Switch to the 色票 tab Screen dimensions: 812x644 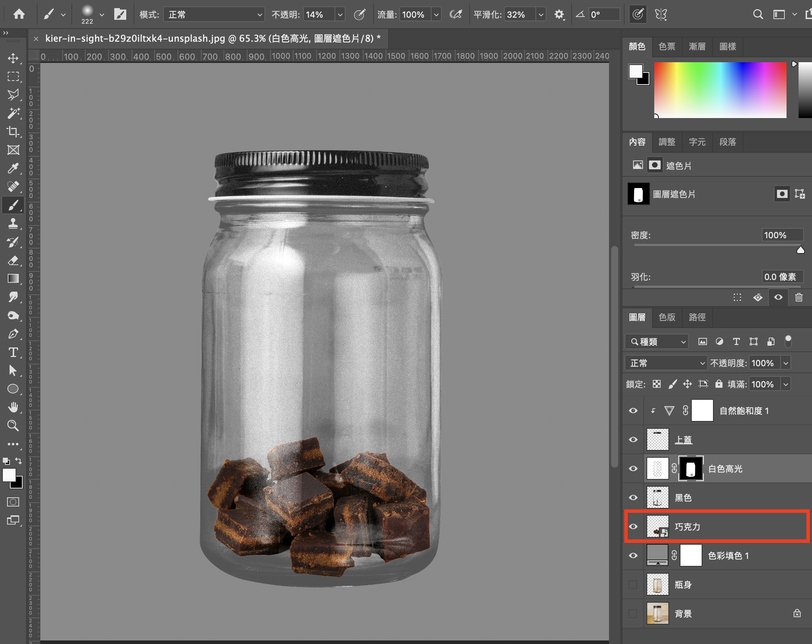tap(667, 46)
